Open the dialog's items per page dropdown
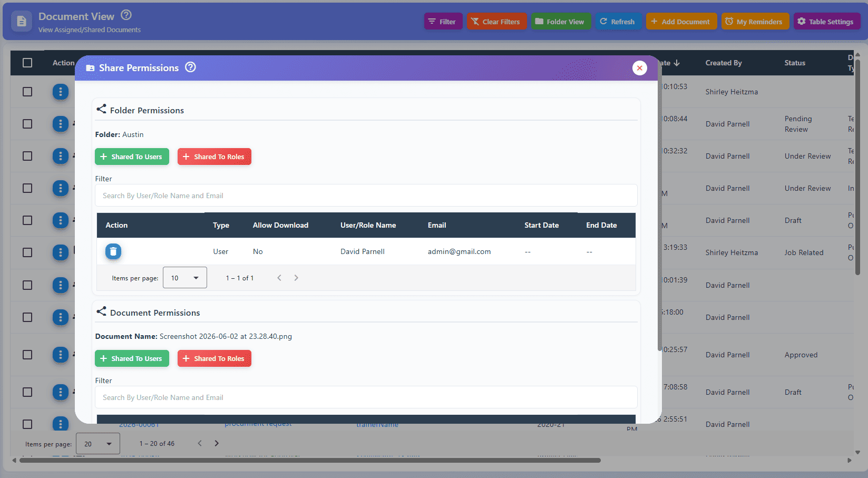 [x=185, y=278]
